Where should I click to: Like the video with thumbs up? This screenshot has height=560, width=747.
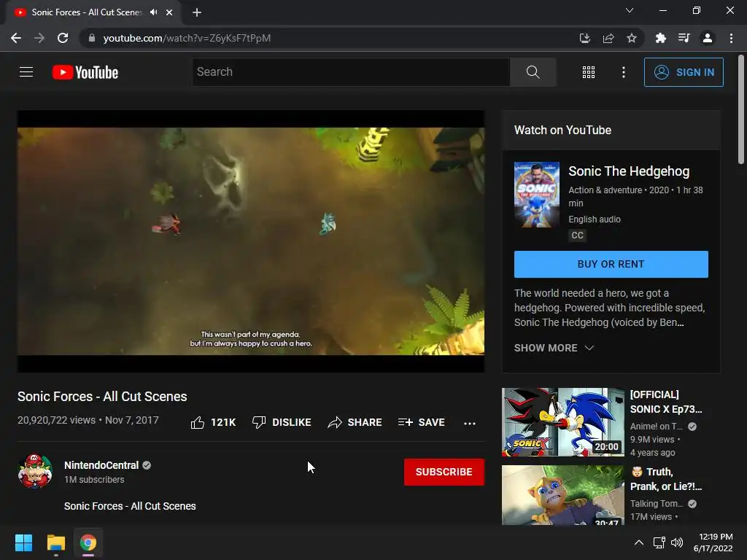(x=197, y=422)
